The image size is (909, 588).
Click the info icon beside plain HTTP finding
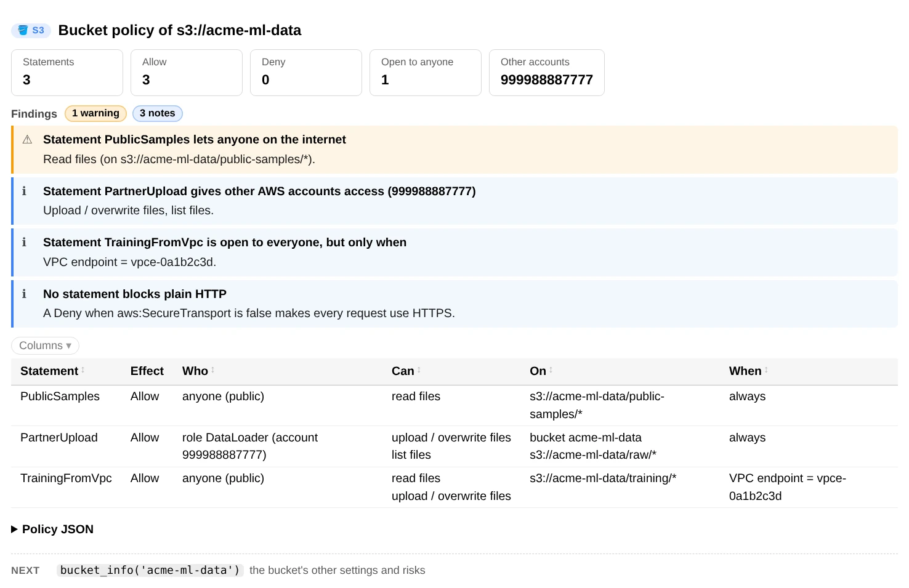click(x=24, y=294)
